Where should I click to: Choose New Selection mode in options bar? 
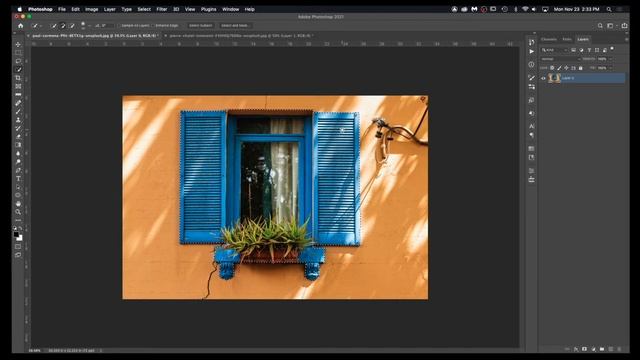(53, 25)
